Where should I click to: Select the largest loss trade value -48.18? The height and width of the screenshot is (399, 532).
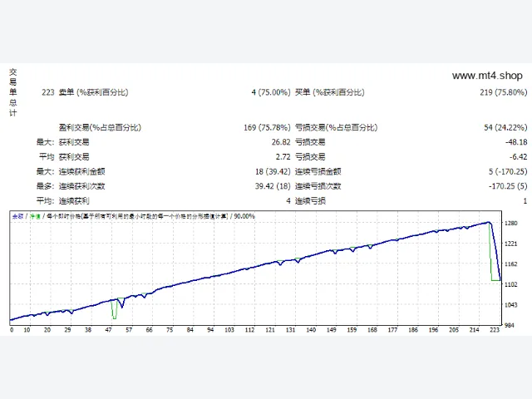[x=516, y=142]
